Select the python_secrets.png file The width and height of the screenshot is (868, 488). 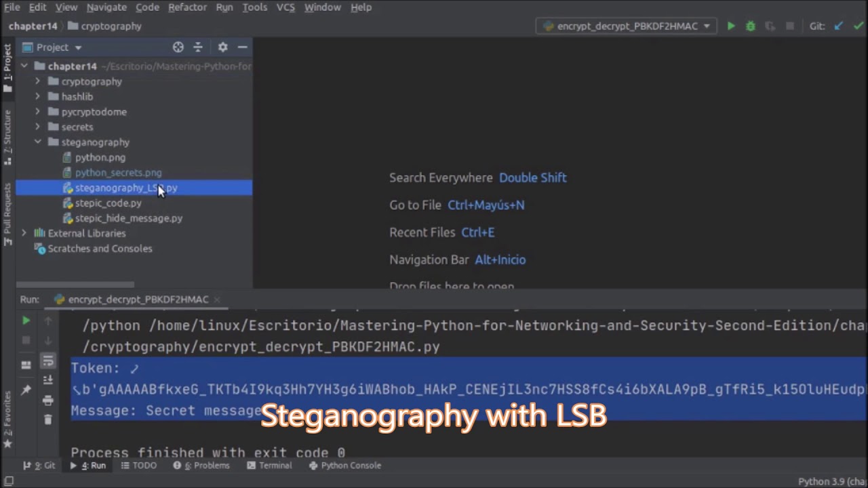click(118, 173)
